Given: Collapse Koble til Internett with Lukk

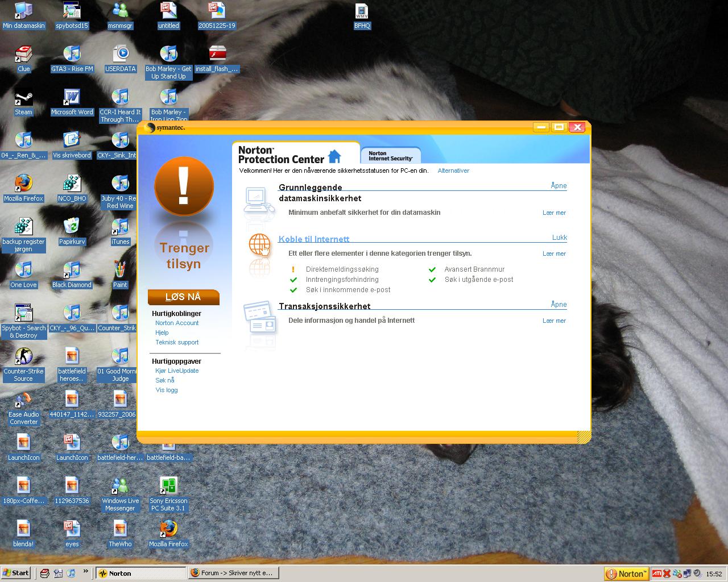Looking at the screenshot, I should click(x=559, y=238).
